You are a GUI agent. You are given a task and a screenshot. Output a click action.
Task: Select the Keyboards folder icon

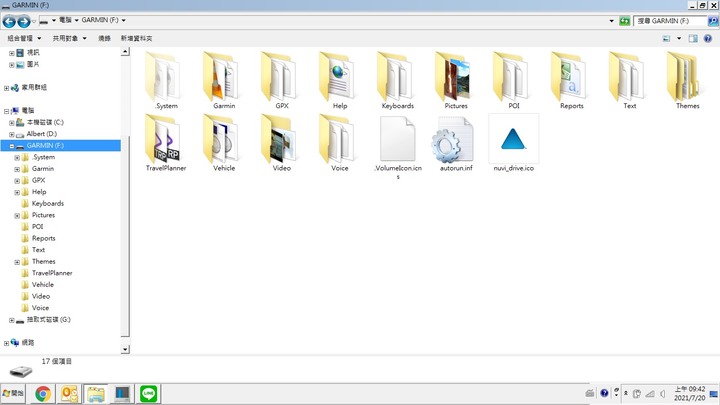pyautogui.click(x=397, y=77)
